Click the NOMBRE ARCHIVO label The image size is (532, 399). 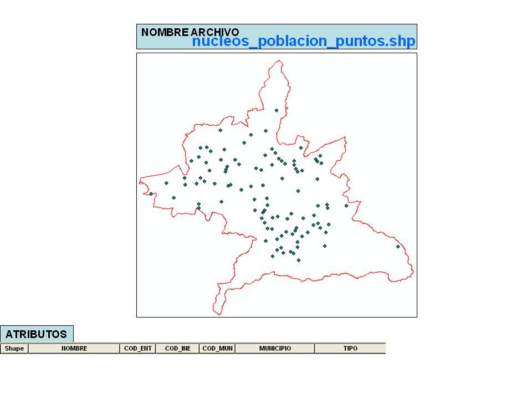(x=190, y=32)
